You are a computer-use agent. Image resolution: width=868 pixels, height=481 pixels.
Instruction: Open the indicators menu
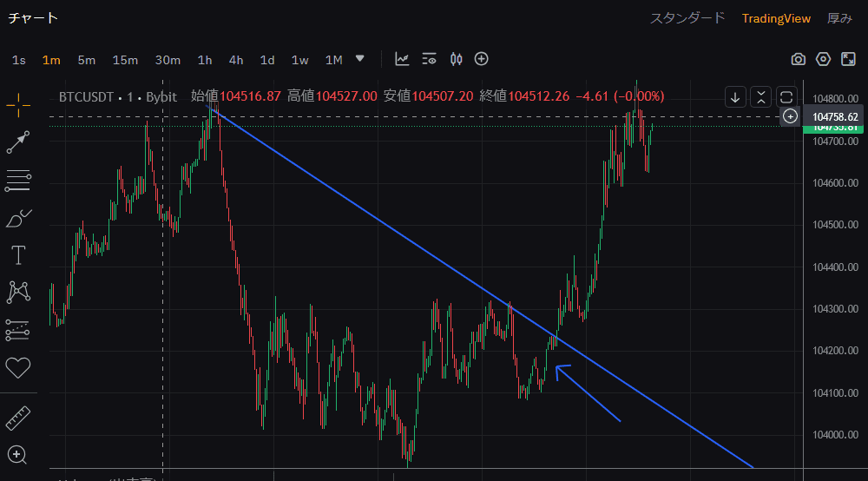click(x=403, y=59)
